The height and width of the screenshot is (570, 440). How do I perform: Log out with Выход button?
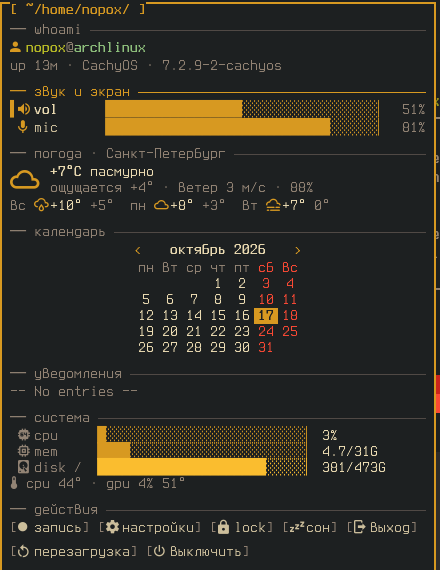(381, 527)
